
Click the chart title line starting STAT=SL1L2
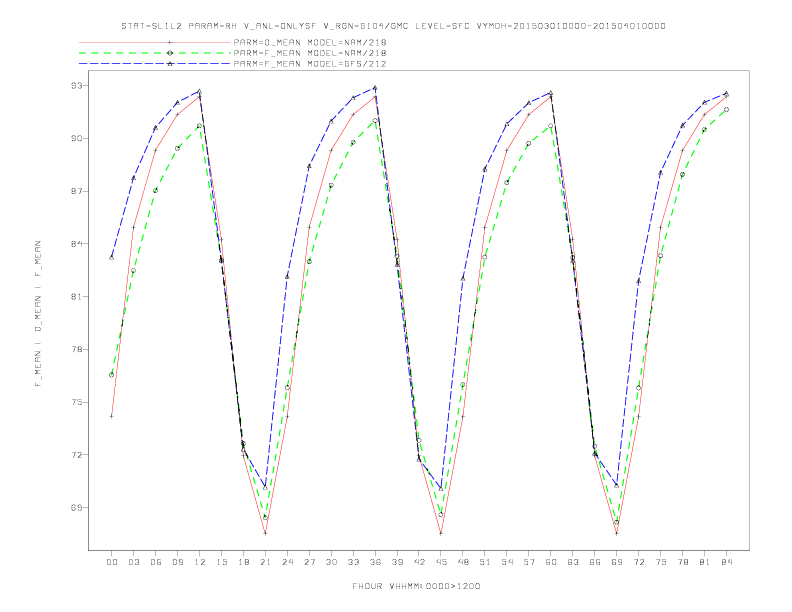[393, 26]
